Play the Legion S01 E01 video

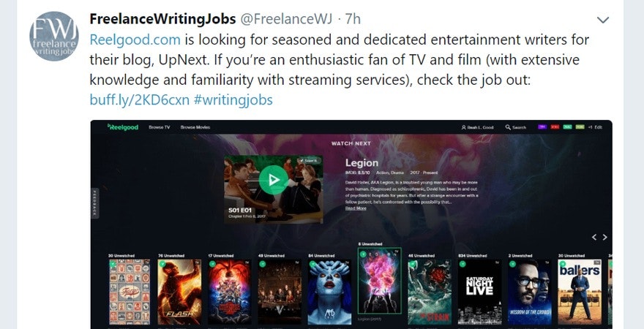coord(273,180)
